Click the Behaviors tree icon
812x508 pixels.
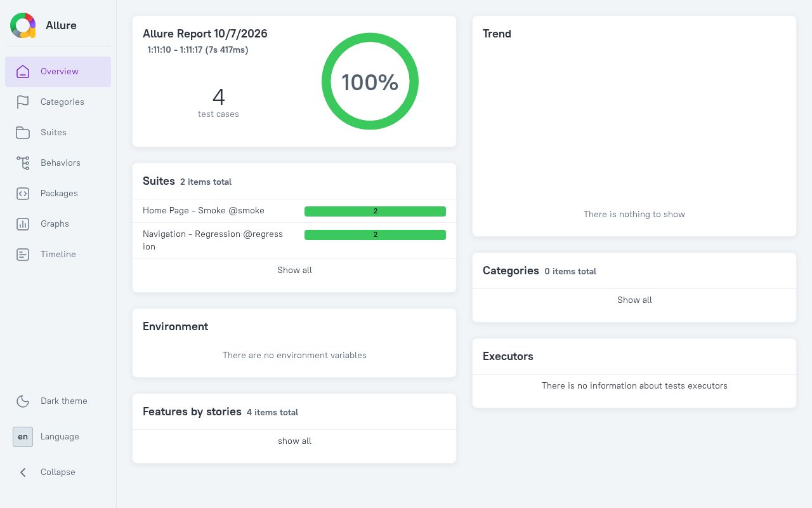click(x=23, y=163)
